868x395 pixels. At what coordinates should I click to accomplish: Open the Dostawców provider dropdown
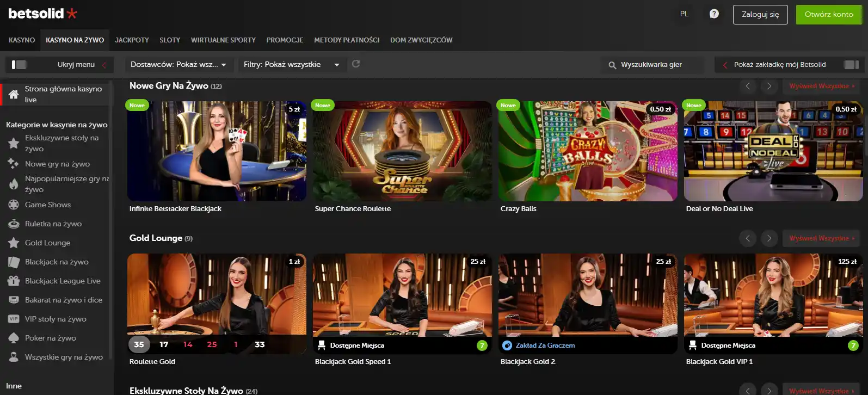click(x=178, y=65)
